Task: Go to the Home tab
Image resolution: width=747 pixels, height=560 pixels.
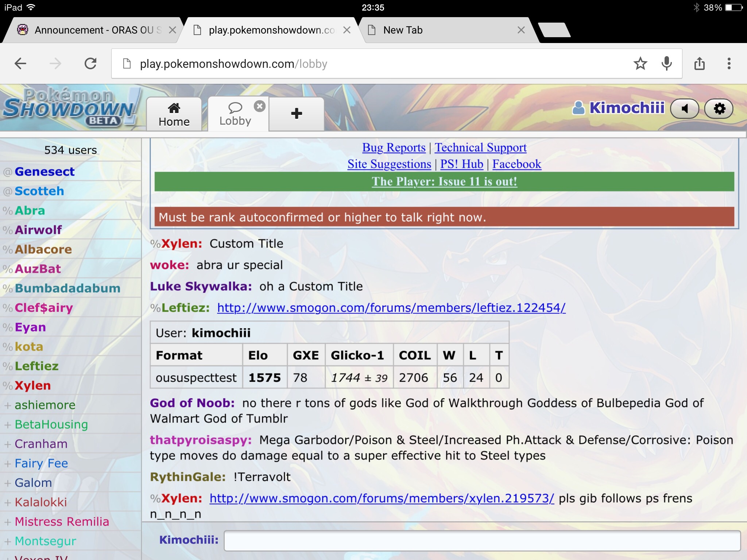Action: [x=174, y=114]
